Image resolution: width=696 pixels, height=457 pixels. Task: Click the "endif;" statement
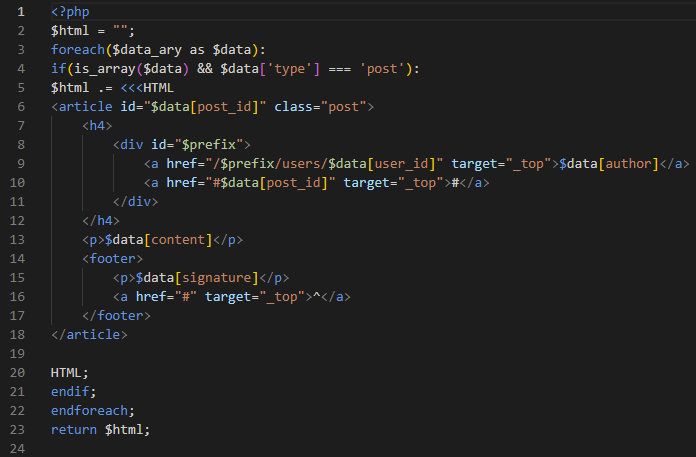74,392
